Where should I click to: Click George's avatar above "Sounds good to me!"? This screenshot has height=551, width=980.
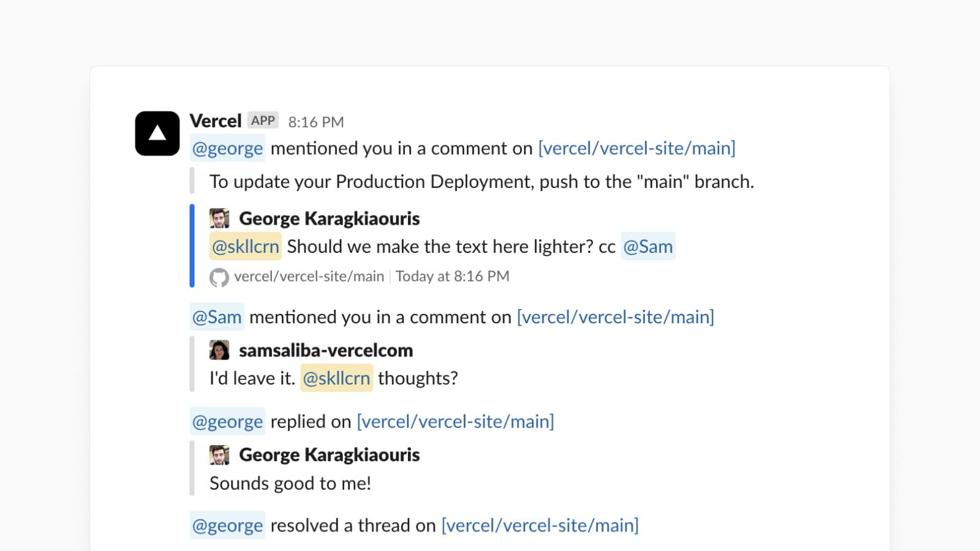pos(219,455)
